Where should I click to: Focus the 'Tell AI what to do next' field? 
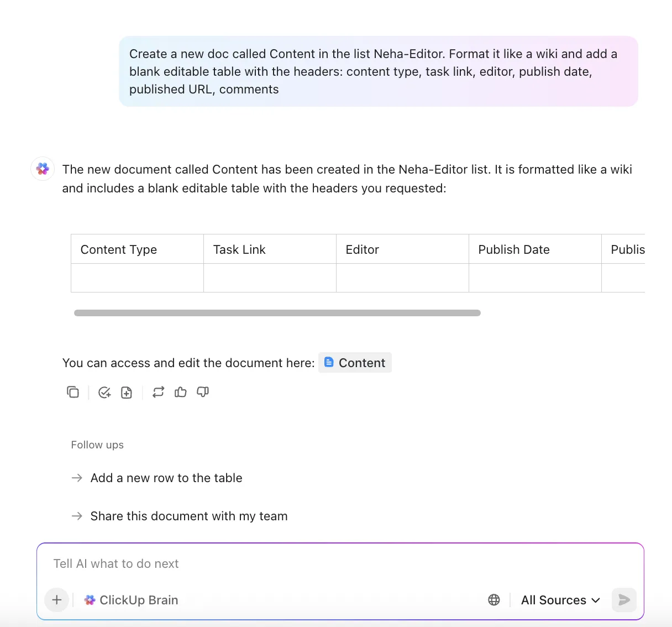(340, 563)
